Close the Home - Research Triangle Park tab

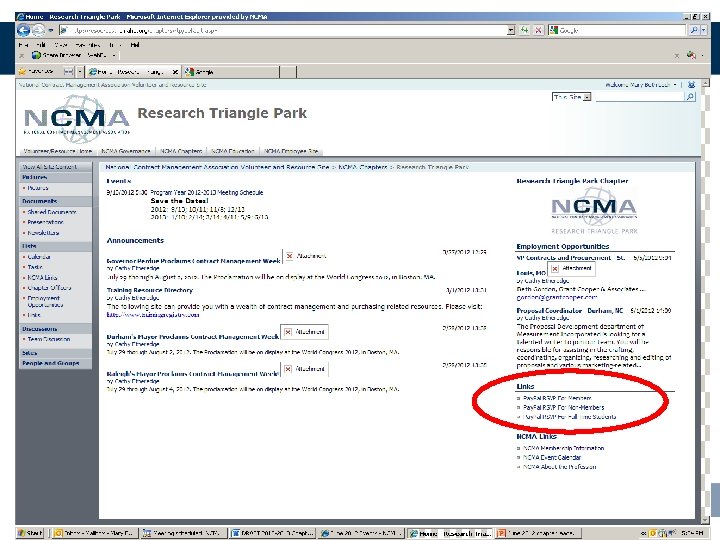[x=175, y=72]
